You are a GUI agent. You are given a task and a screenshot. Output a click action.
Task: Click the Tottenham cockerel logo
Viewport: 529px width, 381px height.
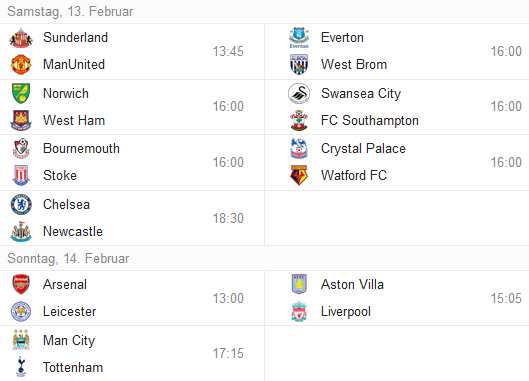[x=21, y=366]
